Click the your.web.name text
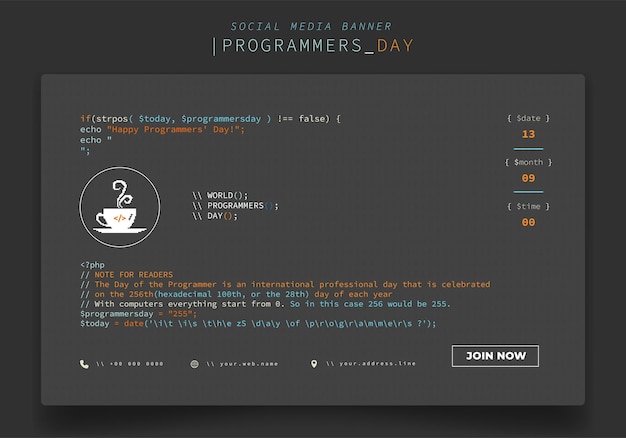This screenshot has height=438, width=626. tap(248, 364)
